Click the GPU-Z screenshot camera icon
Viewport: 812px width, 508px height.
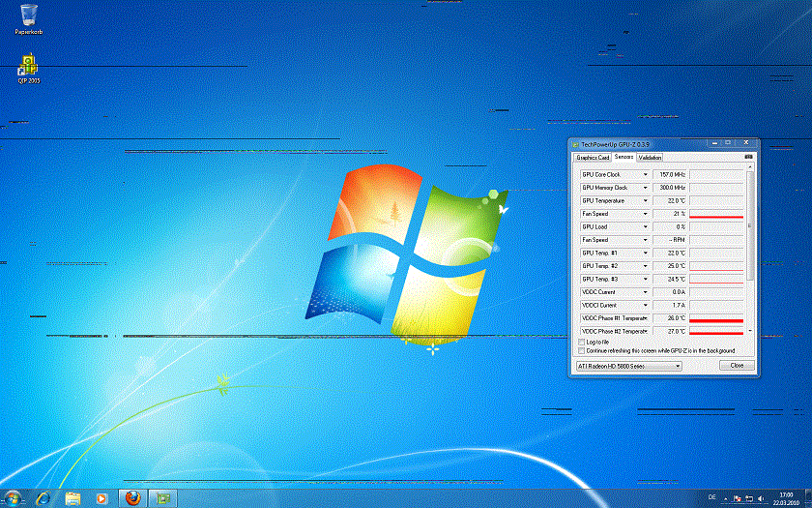748,157
